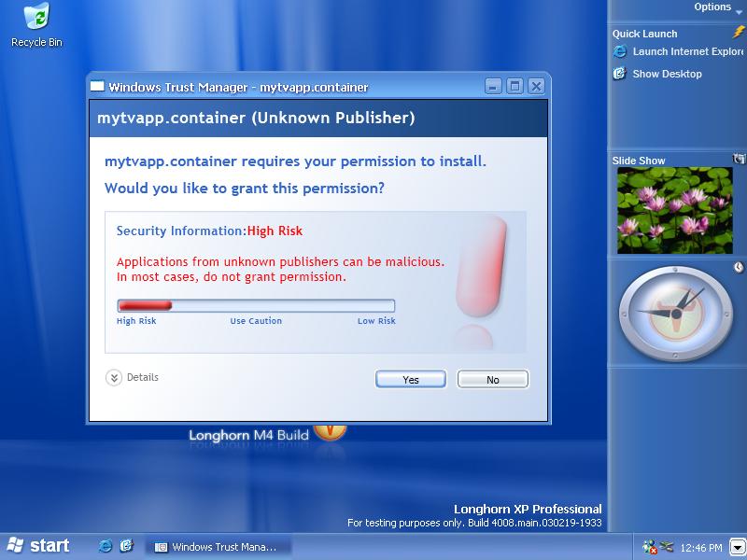Click the Show Desktop icon in sidebar
Screen dimensions: 747x560
(619, 74)
